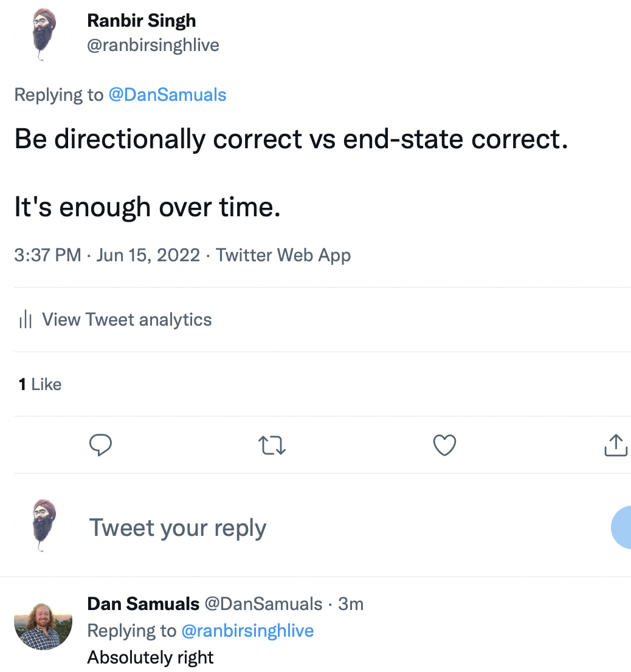Viewport: 631px width, 672px height.
Task: Open View Tweet analytics
Action: click(127, 320)
